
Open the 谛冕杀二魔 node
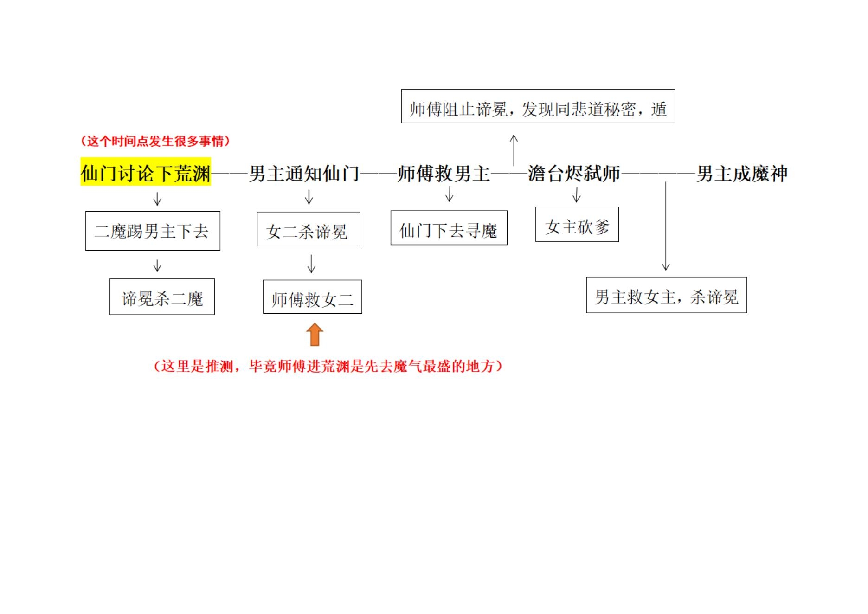coord(161,297)
